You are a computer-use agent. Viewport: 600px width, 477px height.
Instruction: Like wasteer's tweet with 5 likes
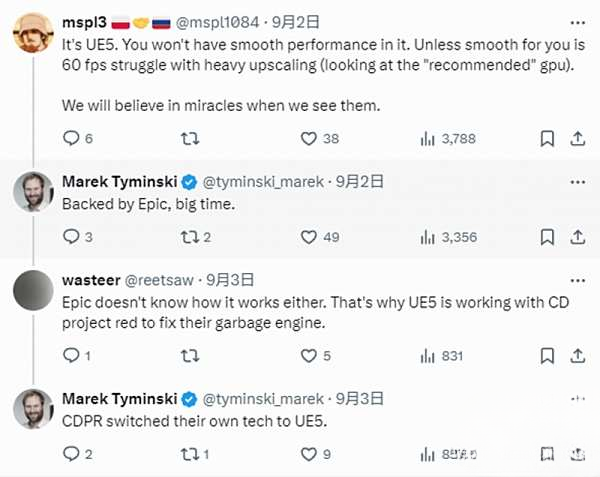coord(310,355)
